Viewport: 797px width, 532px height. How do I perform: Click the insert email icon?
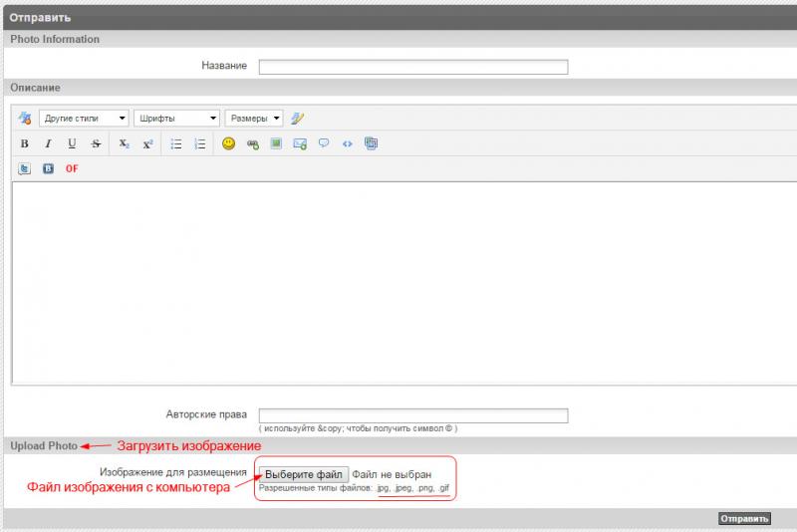pyautogui.click(x=300, y=143)
